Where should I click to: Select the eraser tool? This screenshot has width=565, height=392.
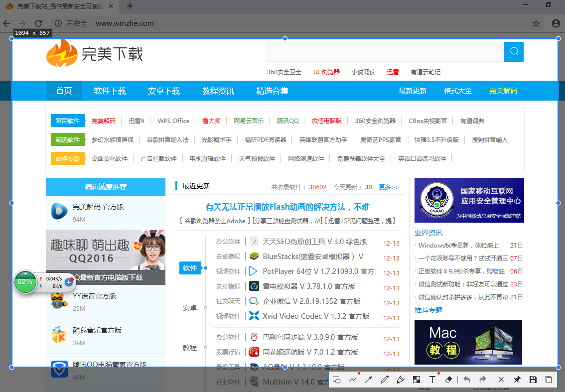click(448, 379)
